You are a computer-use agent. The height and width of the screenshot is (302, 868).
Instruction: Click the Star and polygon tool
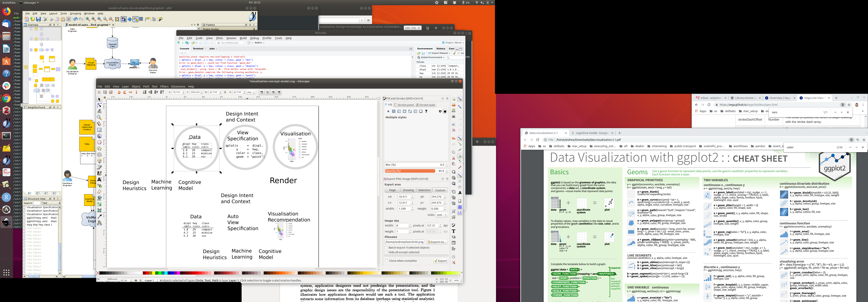pos(99,148)
